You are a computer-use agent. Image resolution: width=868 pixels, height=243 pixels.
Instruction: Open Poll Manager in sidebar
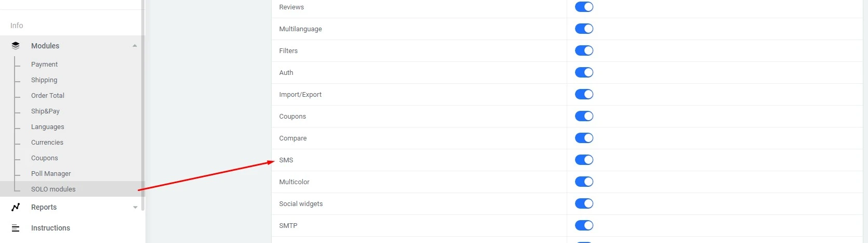coord(51,174)
